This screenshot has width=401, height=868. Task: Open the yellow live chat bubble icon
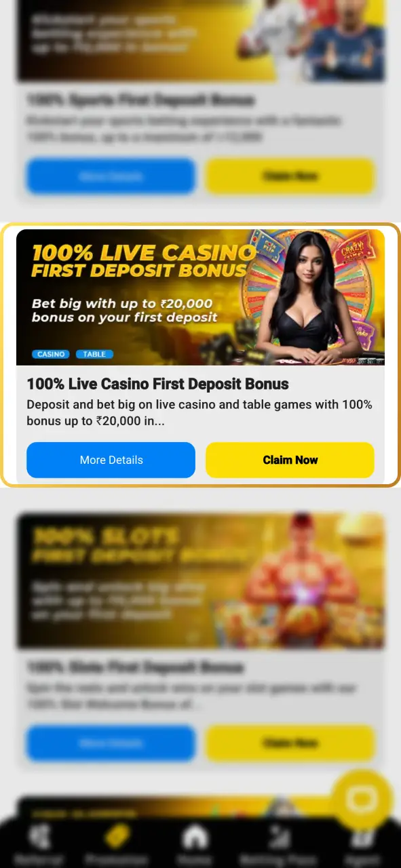coord(362,800)
